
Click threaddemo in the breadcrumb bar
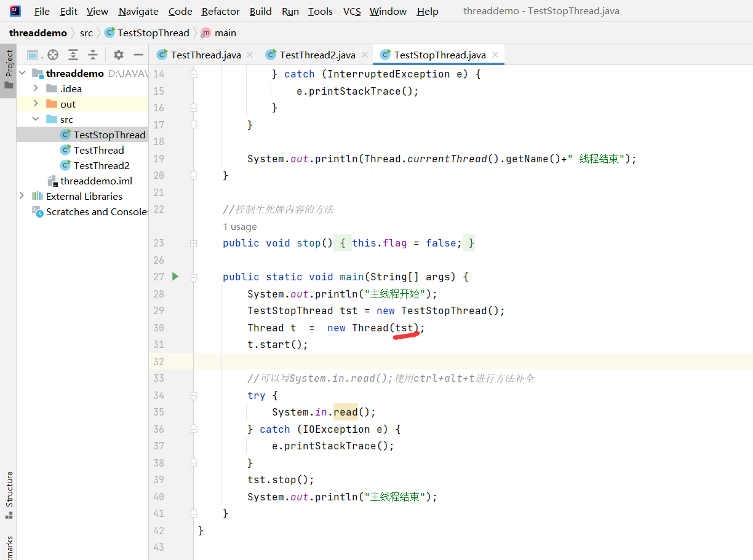(x=38, y=33)
